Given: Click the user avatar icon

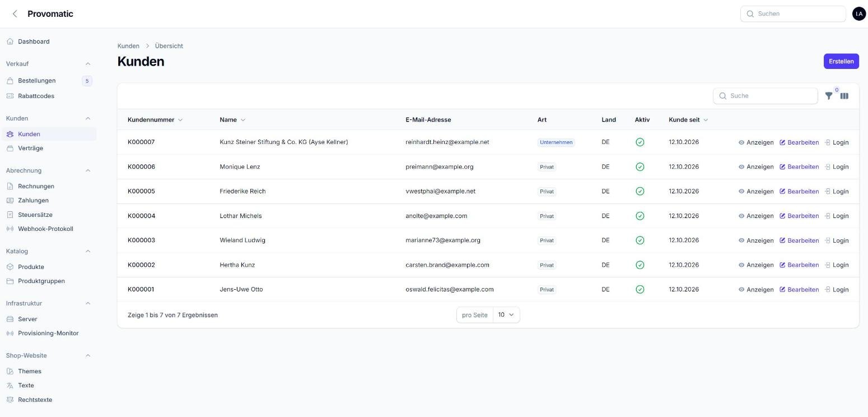Looking at the screenshot, I should [858, 14].
